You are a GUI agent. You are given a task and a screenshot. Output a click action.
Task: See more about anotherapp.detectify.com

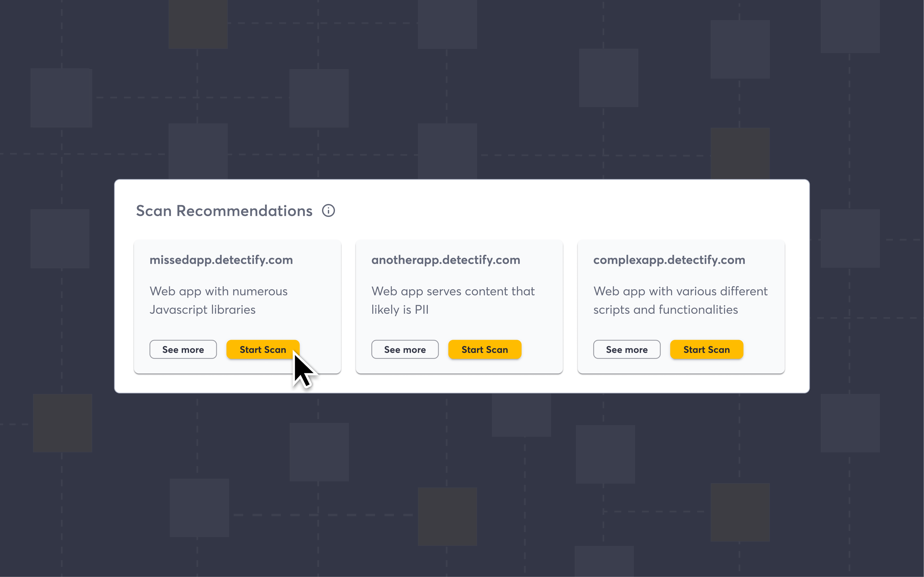click(405, 350)
